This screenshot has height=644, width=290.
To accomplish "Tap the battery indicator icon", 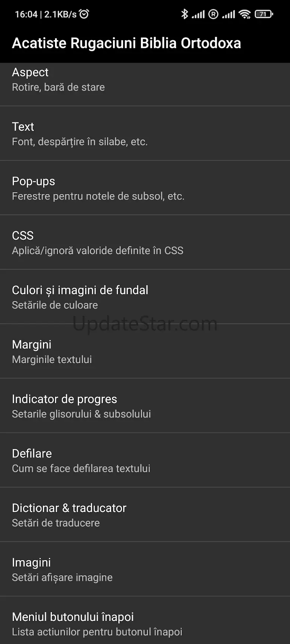I will [264, 14].
